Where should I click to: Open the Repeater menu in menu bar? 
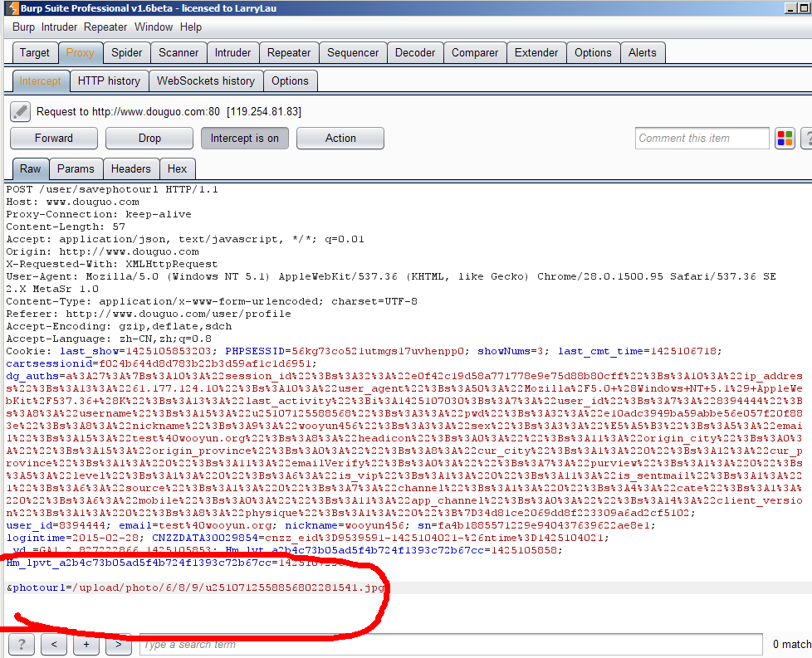105,27
